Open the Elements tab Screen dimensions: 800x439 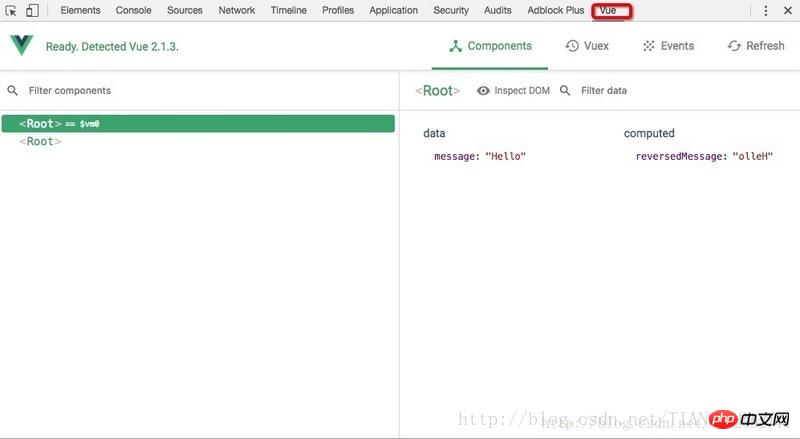[x=81, y=10]
